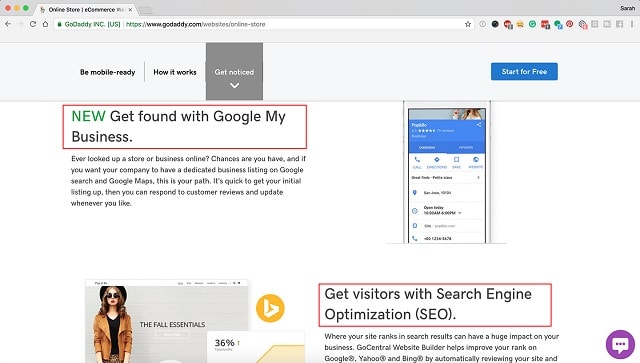Image resolution: width=640 pixels, height=363 pixels.
Task: Click the Sarah profile name
Action: [x=627, y=8]
